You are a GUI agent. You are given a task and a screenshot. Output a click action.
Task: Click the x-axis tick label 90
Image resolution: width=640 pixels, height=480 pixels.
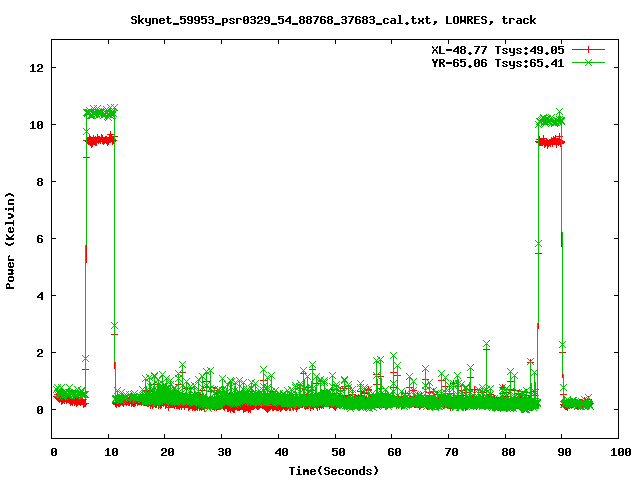564,452
